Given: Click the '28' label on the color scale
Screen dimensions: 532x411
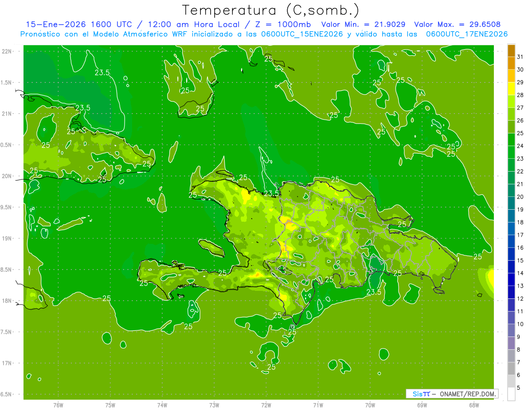Looking at the screenshot, I should pyautogui.click(x=520, y=95).
